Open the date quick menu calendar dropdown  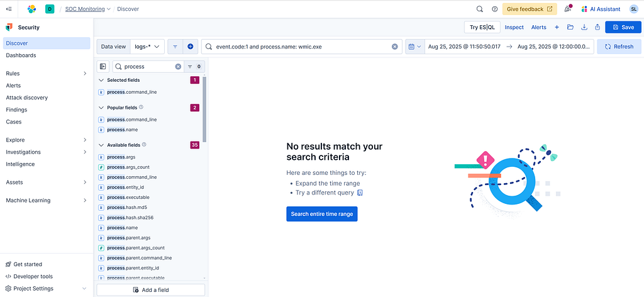click(414, 47)
